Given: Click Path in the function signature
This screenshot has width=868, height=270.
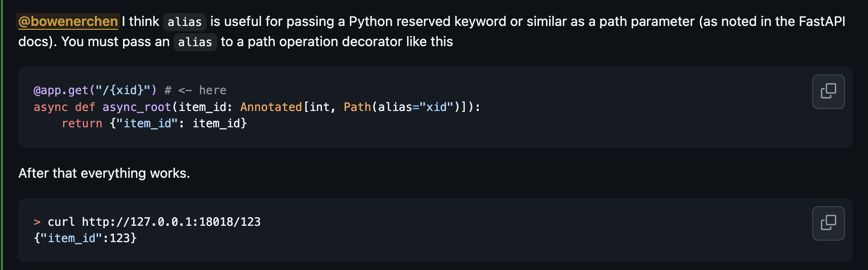Looking at the screenshot, I should pyautogui.click(x=357, y=107).
